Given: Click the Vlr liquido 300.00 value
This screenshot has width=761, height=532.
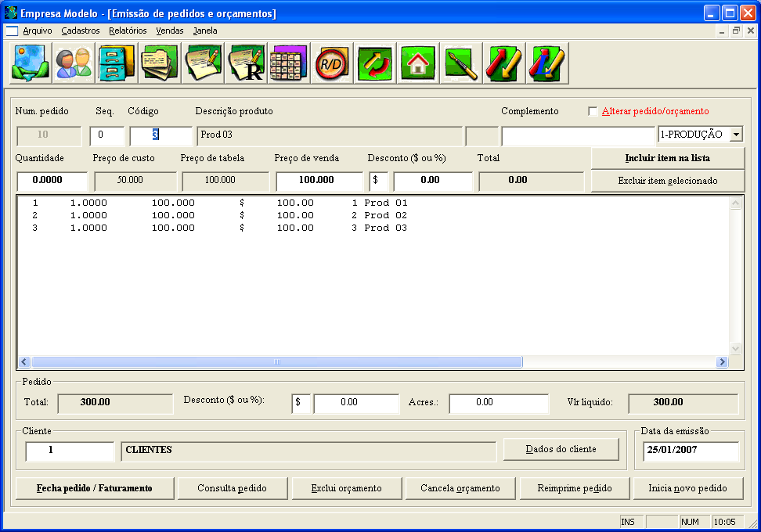Looking at the screenshot, I should (683, 403).
